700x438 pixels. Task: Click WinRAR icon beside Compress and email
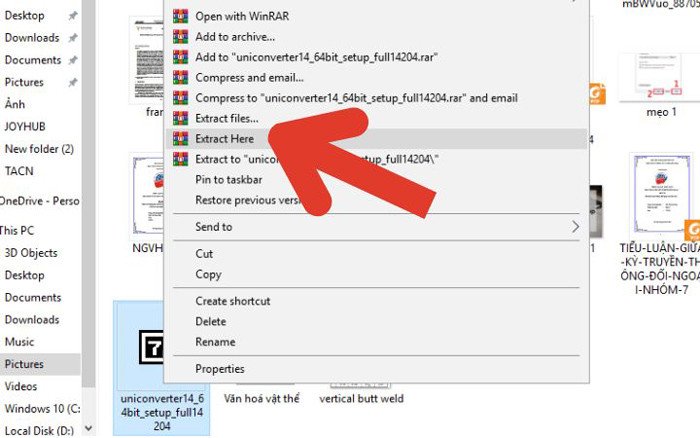tap(180, 77)
